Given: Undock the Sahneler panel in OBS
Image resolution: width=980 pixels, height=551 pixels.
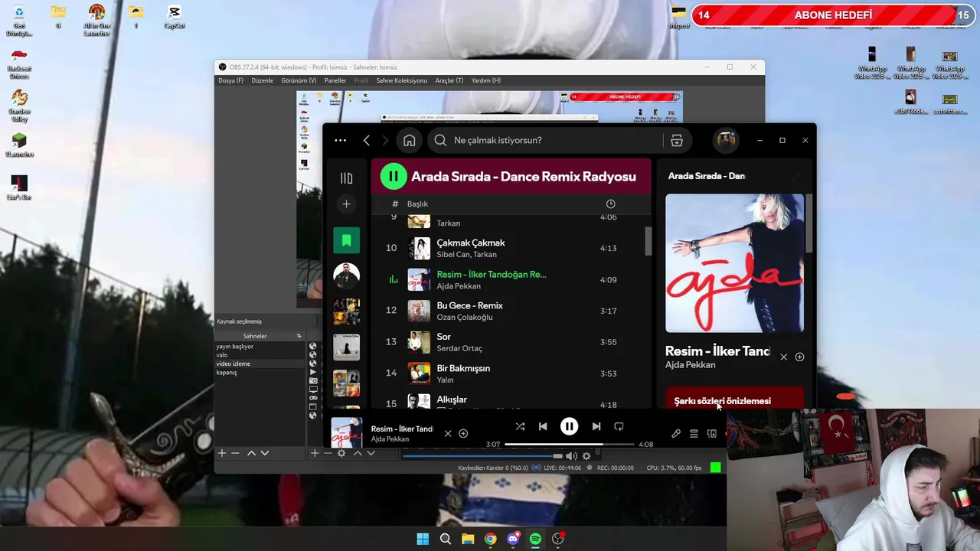Looking at the screenshot, I should pyautogui.click(x=299, y=336).
